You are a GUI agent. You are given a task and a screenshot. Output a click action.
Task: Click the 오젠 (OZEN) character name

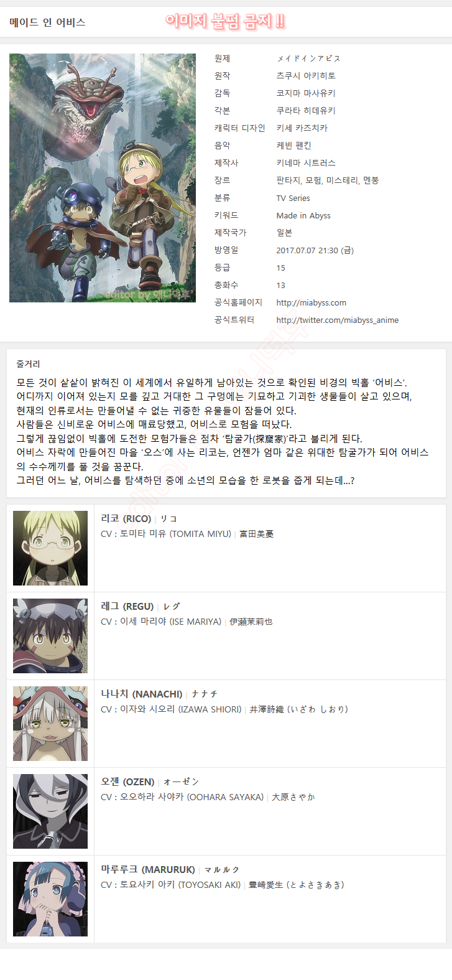coord(127,782)
